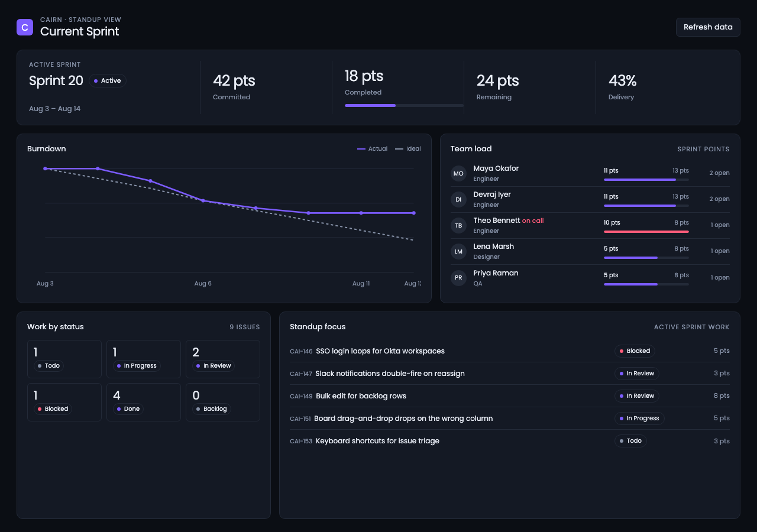757x532 pixels.
Task: Click the Ideal legend entry in Burndown
Action: click(x=408, y=149)
